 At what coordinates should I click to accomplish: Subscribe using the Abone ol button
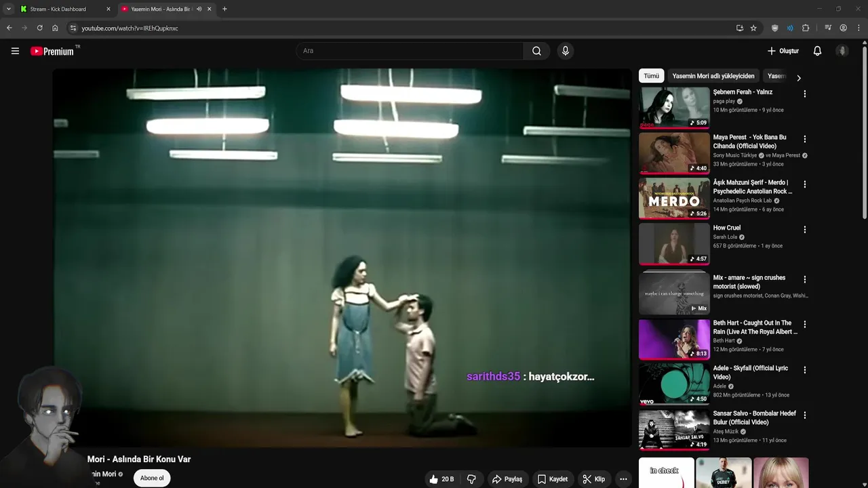(152, 478)
